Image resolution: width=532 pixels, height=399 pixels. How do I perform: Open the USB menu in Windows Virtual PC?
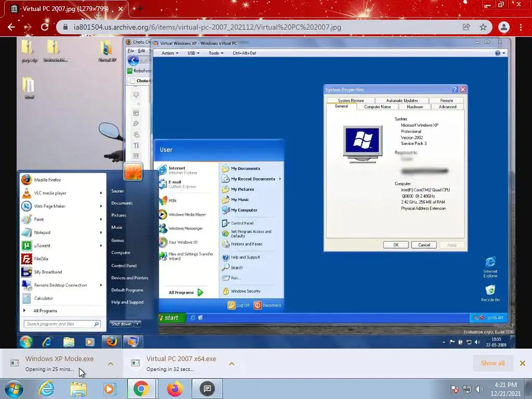point(193,53)
